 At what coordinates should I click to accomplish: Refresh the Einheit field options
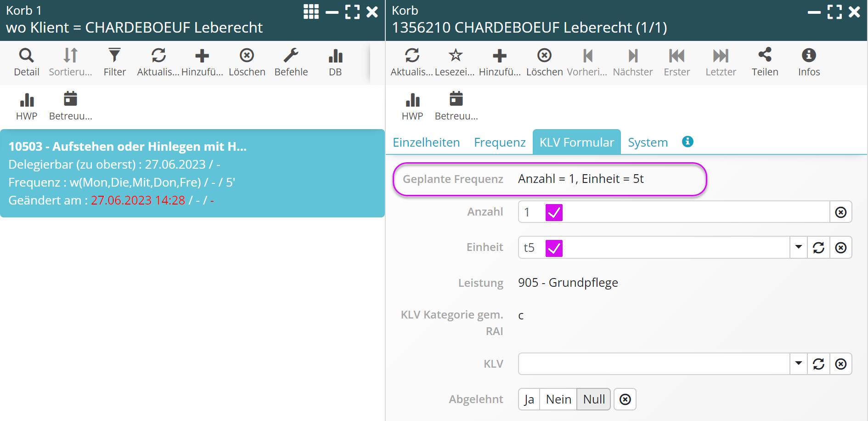818,248
